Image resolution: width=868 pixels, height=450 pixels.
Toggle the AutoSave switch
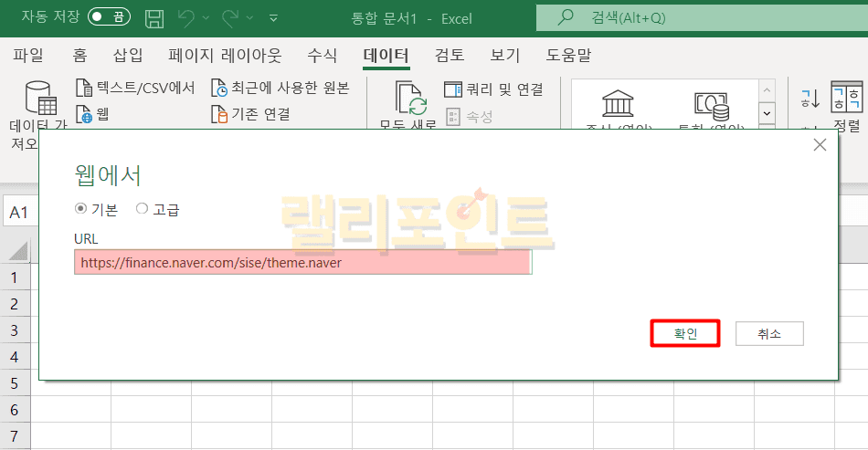[x=109, y=17]
